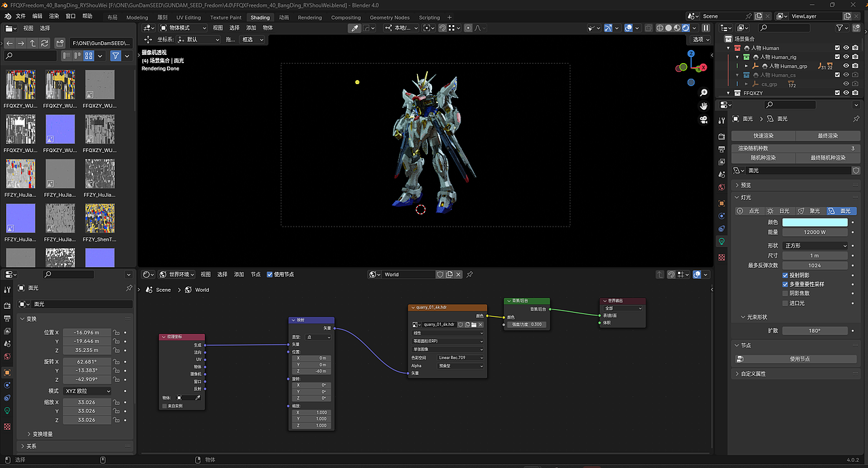Expand the 预览 panel
This screenshot has height=468, width=868.
[746, 185]
